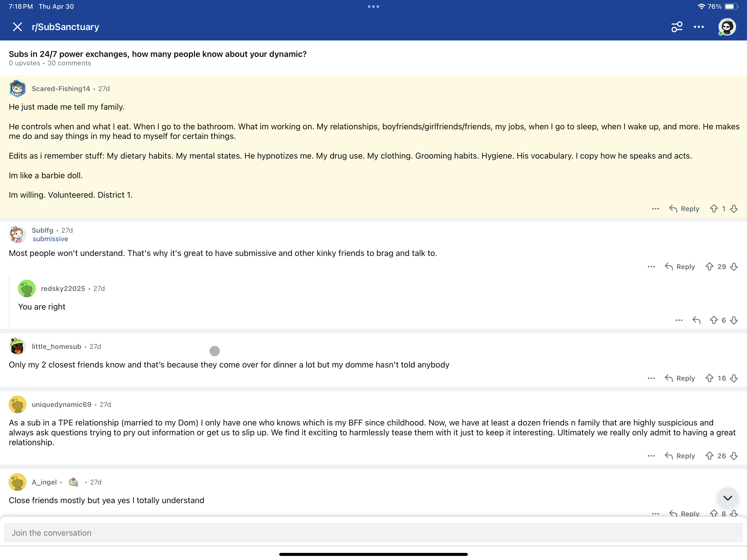The image size is (747, 560).
Task: Open the sort options icon in the header
Action: (677, 27)
